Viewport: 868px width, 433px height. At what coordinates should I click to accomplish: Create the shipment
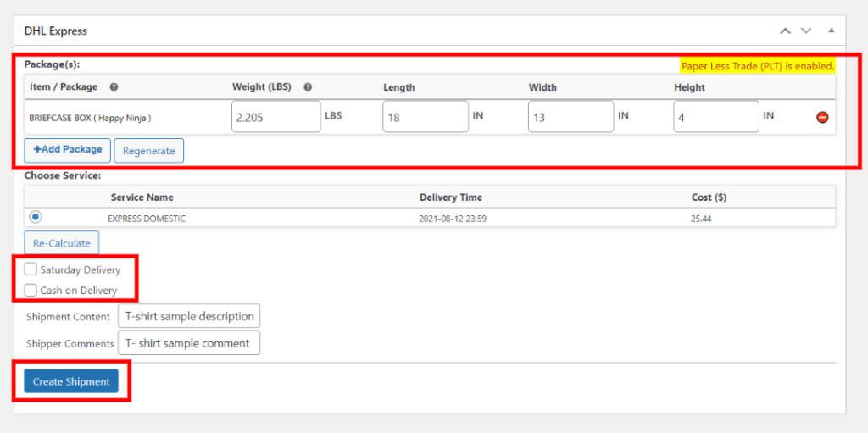[71, 381]
